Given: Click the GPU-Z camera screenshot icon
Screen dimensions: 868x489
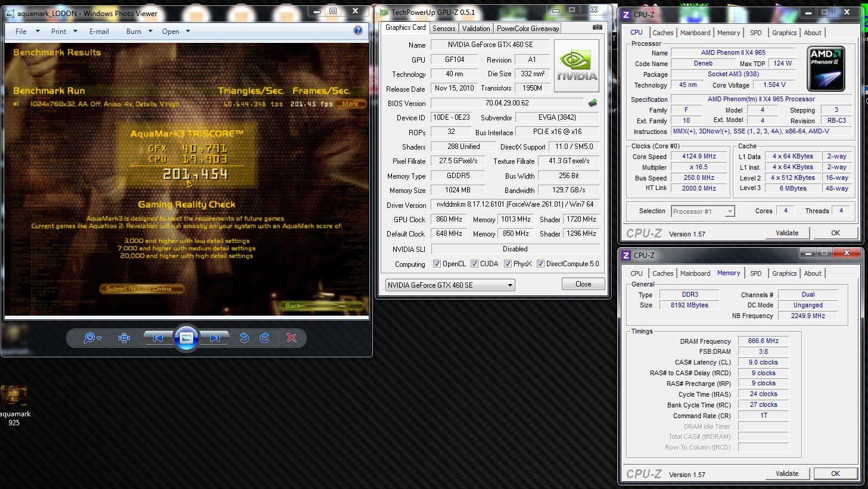Looking at the screenshot, I should point(598,27).
